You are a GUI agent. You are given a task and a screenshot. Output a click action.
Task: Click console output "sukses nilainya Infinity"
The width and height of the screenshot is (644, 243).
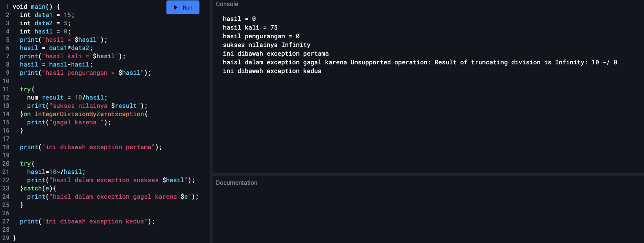point(267,45)
